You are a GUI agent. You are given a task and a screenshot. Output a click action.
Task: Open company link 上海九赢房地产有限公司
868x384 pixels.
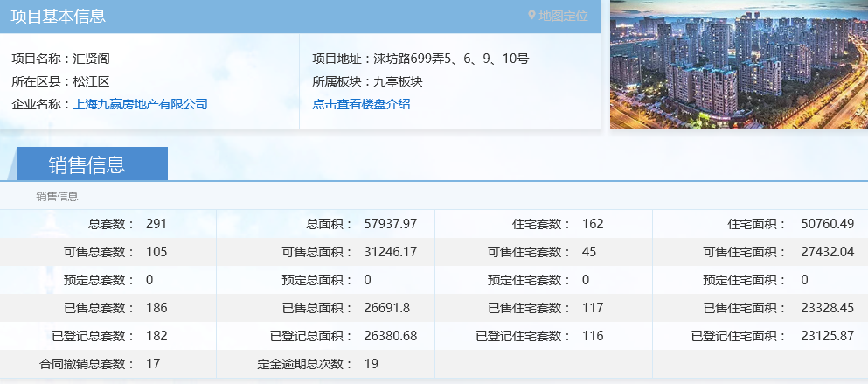tap(141, 104)
